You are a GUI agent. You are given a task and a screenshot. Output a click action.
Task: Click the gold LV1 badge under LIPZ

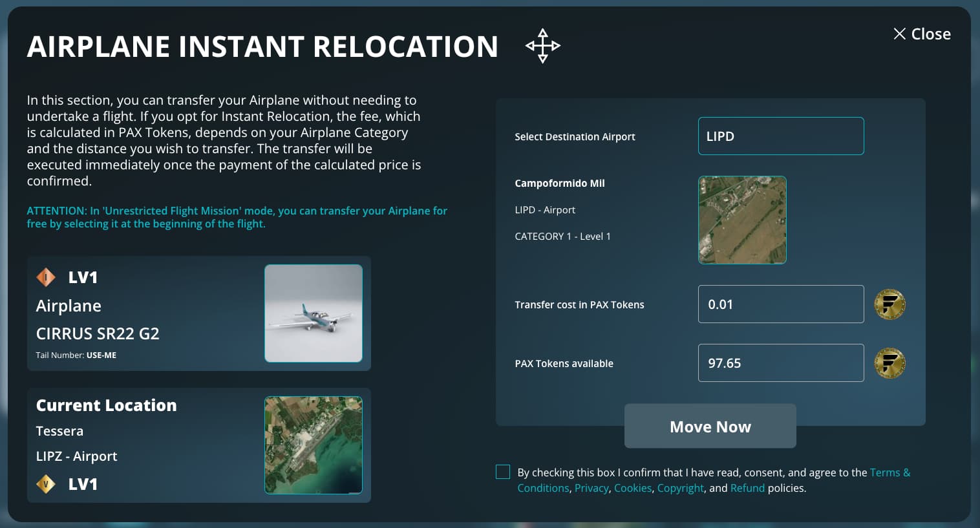coord(46,484)
